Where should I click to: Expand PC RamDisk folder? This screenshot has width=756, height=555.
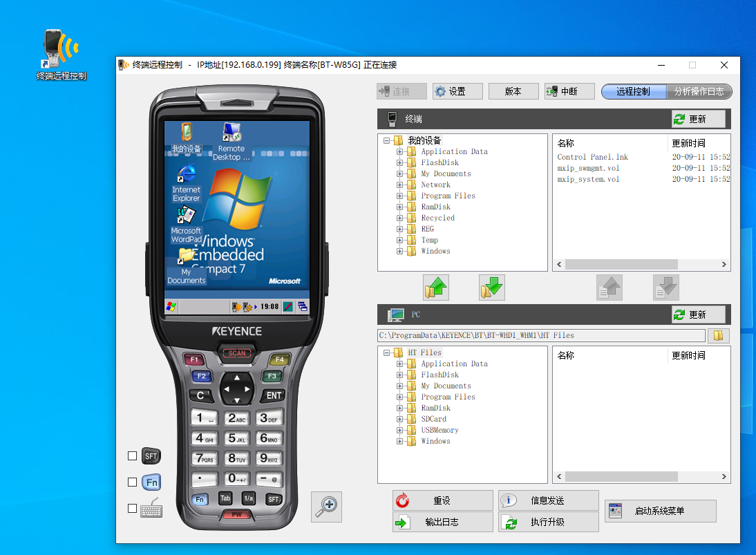click(399, 408)
